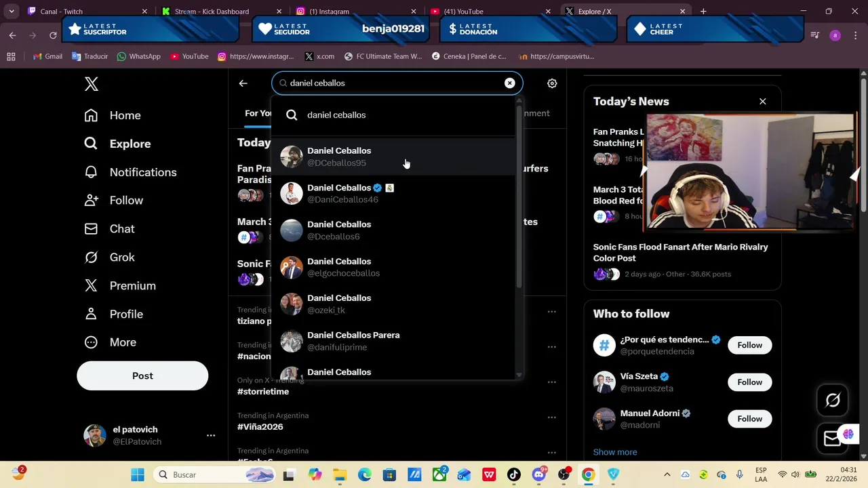
Task: Click the Notifications bell icon
Action: point(91,172)
